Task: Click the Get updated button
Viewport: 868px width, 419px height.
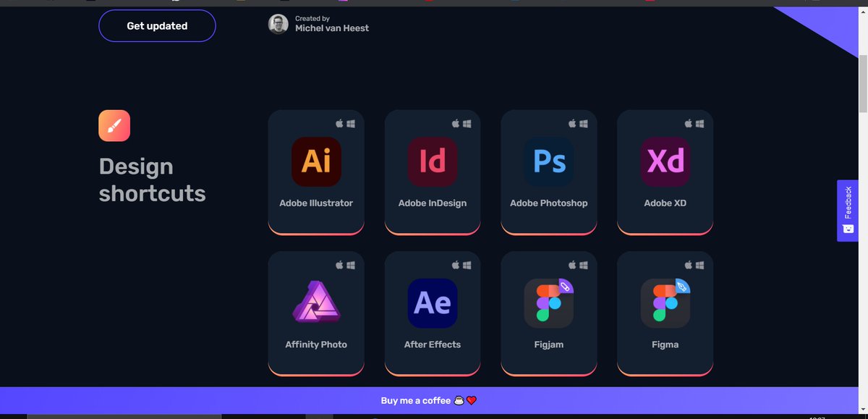Action: (x=157, y=26)
